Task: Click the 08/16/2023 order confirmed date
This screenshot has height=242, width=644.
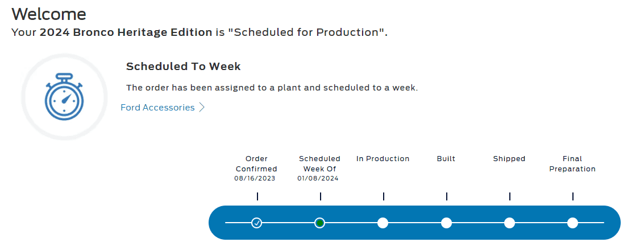Action: (255, 179)
